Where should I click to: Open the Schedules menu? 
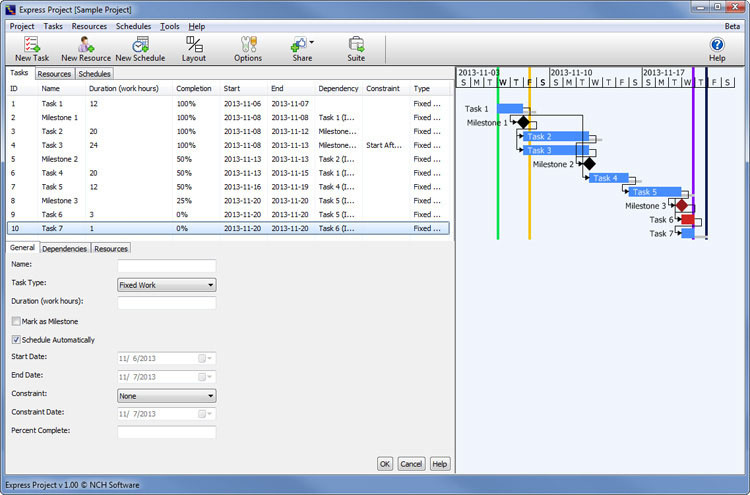(x=133, y=26)
